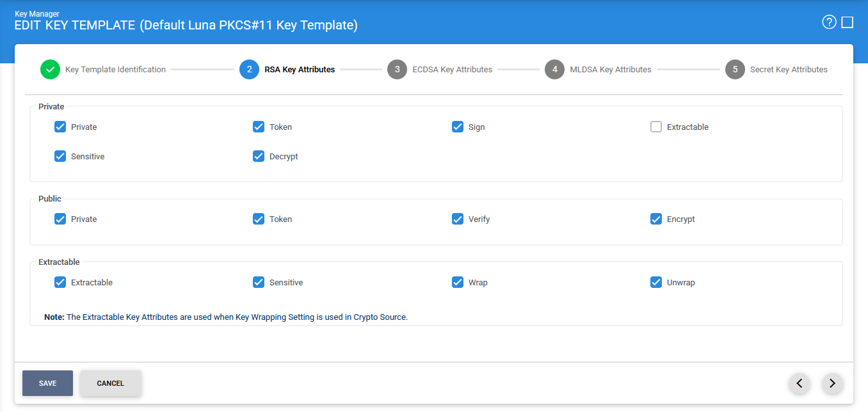The image size is (868, 412).
Task: Toggle the Decrypt checkbox
Action: [x=259, y=156]
